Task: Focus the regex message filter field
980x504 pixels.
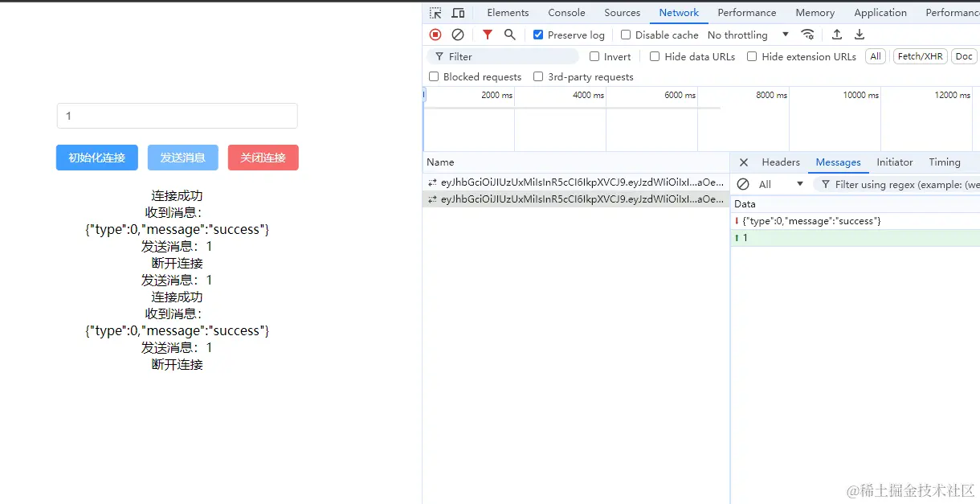Action: point(896,184)
